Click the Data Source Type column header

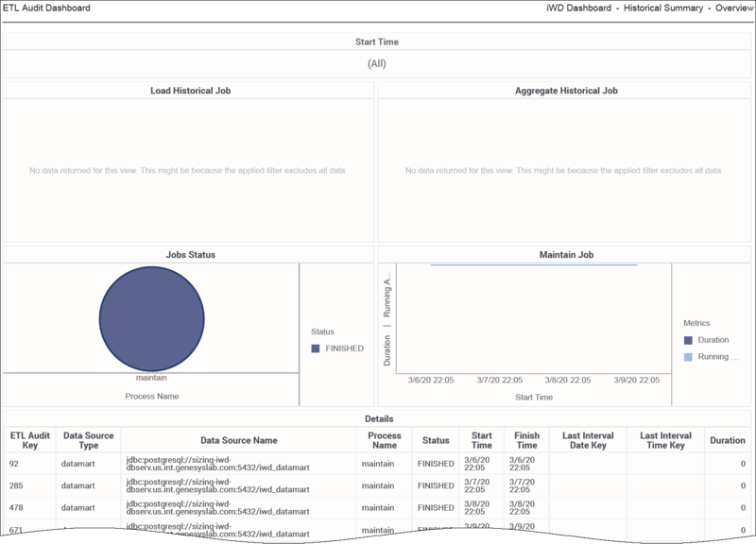coord(88,441)
